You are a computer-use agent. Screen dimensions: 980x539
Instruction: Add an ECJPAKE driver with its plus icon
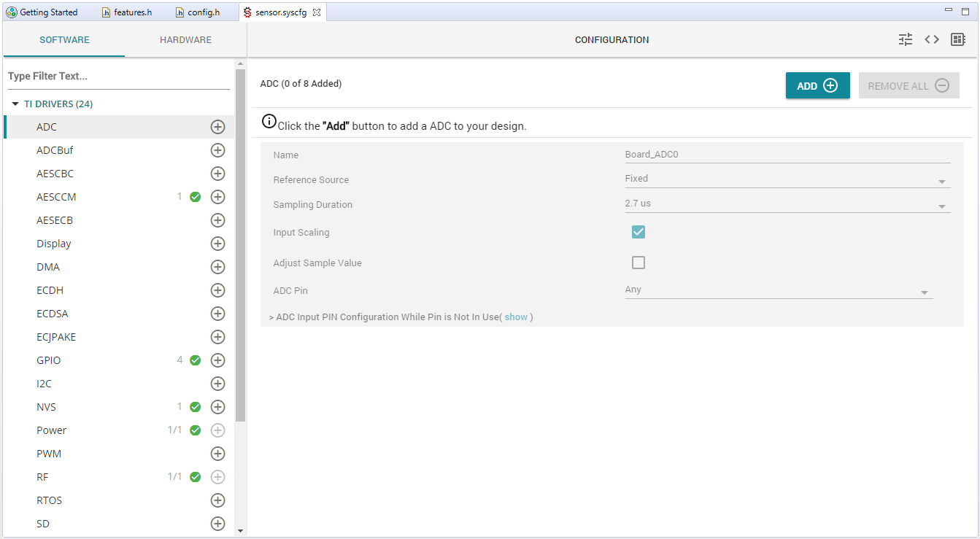coord(217,337)
